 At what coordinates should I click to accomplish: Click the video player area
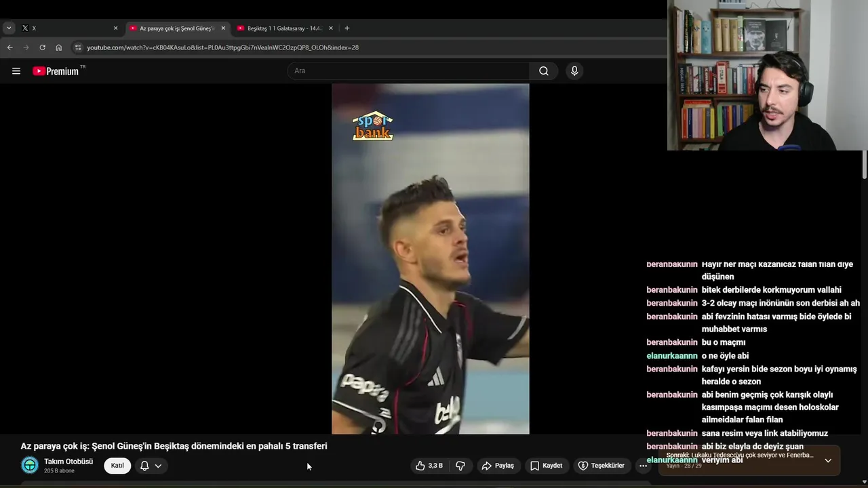(x=431, y=259)
